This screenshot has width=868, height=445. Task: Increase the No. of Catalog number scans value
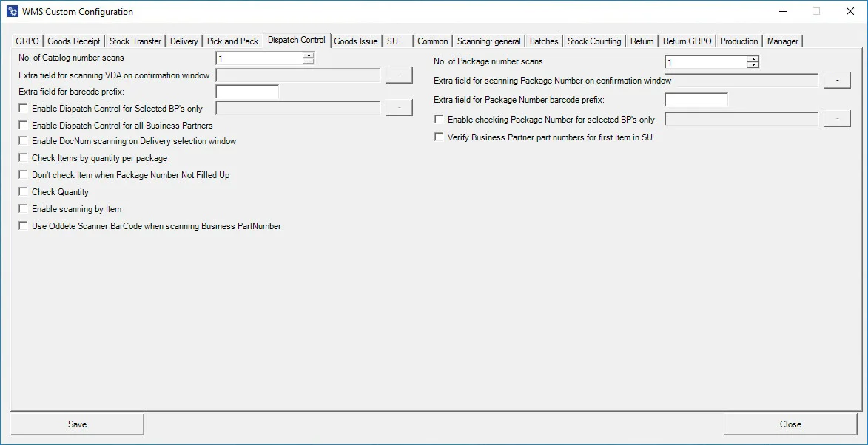(309, 55)
